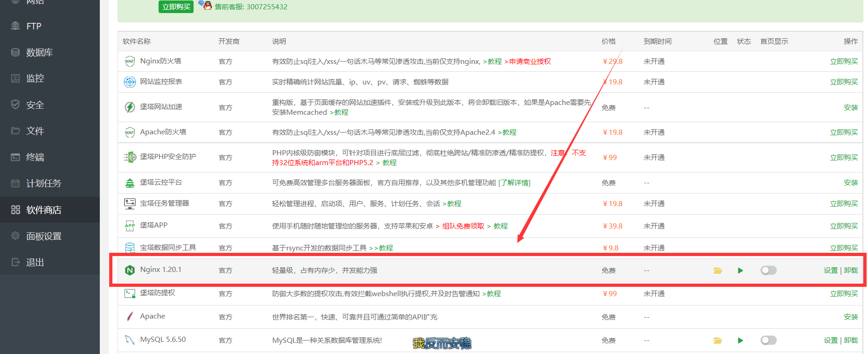Click the QQ penguin customer service icon
The width and height of the screenshot is (868, 354).
point(205,5)
